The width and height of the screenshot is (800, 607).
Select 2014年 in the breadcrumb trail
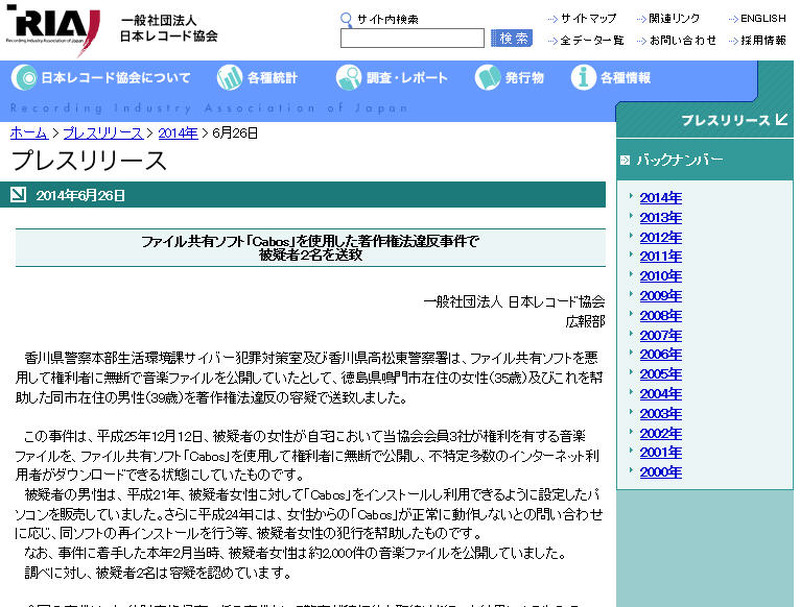(x=178, y=133)
